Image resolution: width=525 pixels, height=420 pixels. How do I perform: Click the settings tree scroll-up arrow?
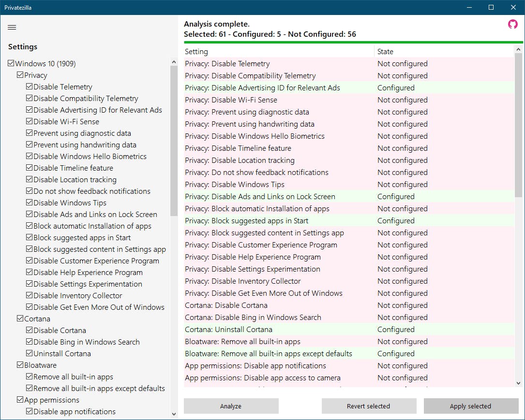point(173,62)
